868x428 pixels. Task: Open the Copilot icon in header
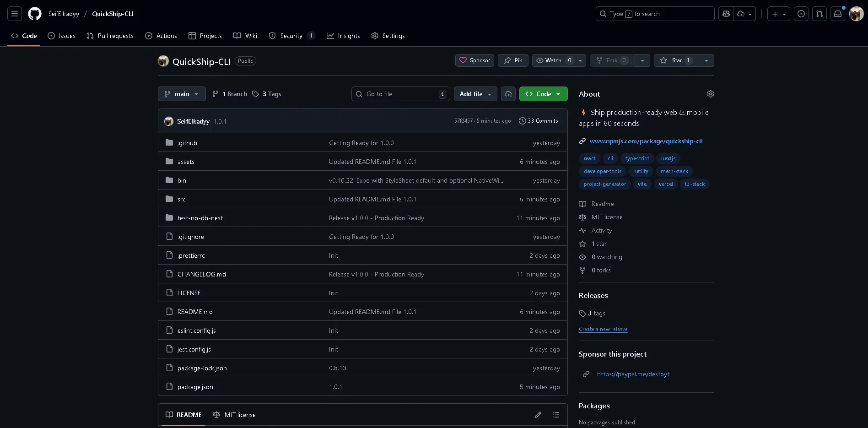click(726, 14)
